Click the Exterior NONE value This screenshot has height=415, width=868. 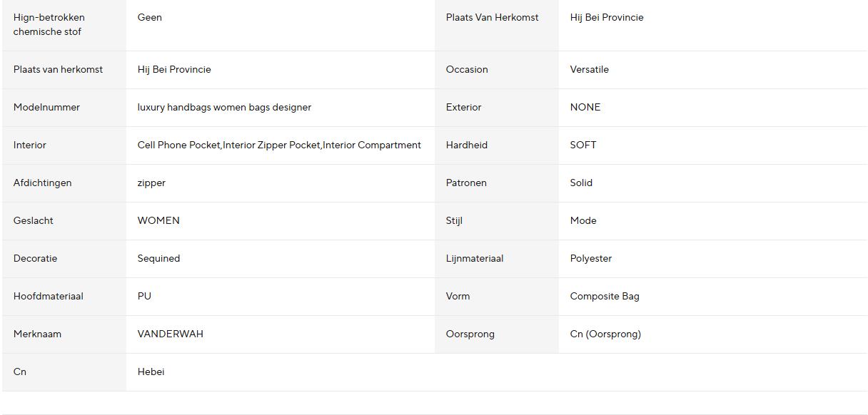coord(585,108)
